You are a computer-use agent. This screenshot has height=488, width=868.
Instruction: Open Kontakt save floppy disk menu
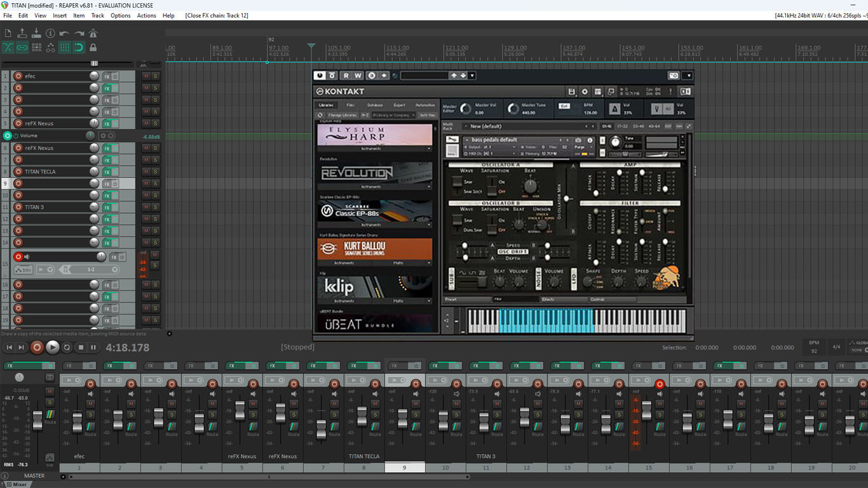pos(572,91)
